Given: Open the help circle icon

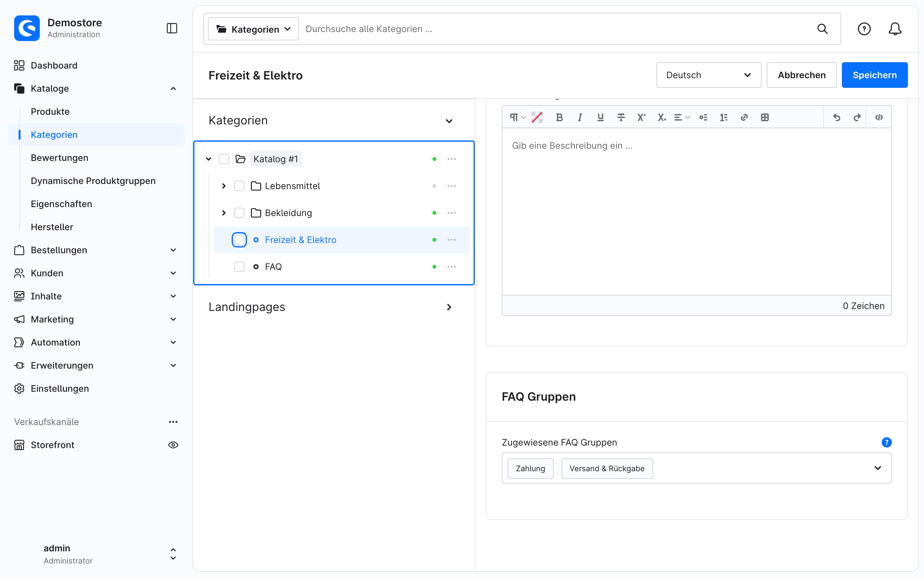Looking at the screenshot, I should pos(864,29).
